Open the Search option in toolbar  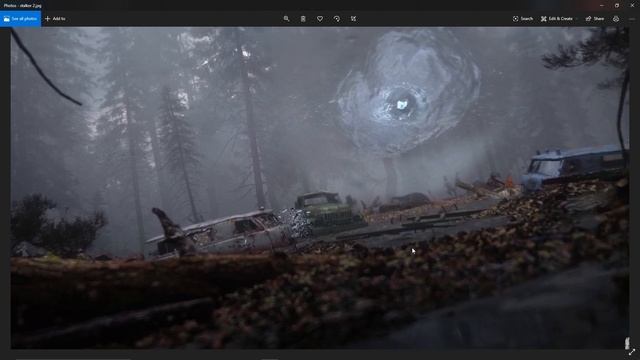coord(523,19)
